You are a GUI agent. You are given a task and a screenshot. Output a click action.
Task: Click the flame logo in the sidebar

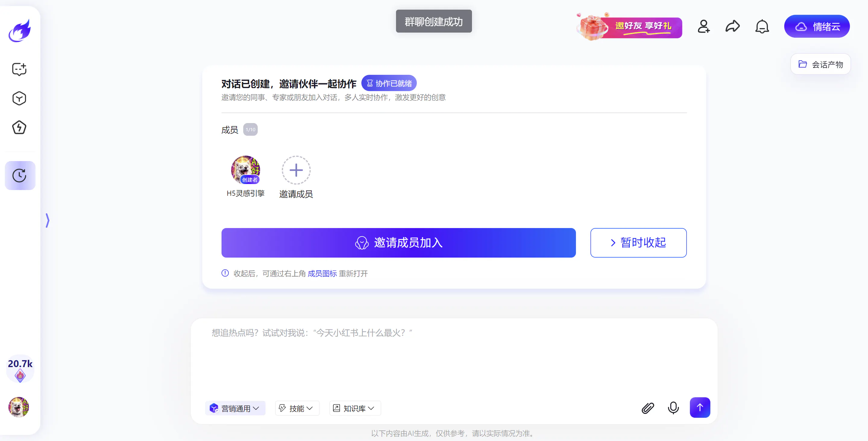[x=20, y=31]
